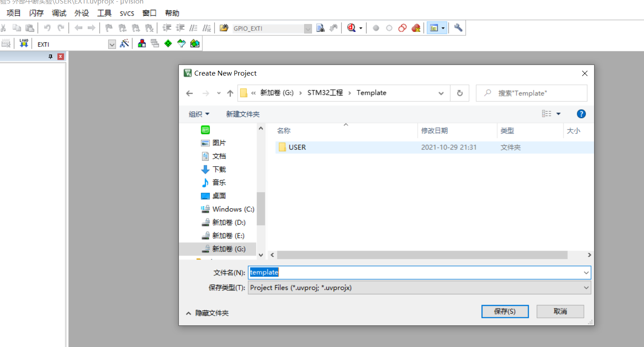Open the debug magnifier dropdown arrow
The height and width of the screenshot is (347, 644).
click(x=361, y=28)
